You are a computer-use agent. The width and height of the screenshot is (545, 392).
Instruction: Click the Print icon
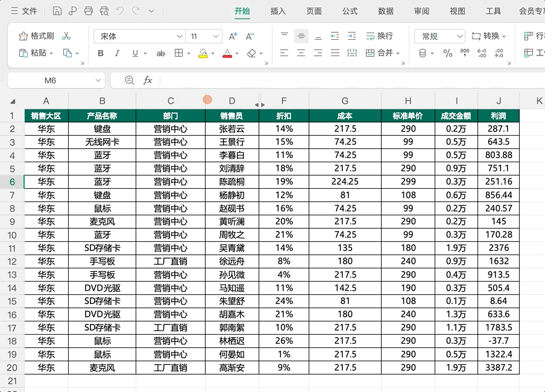click(x=89, y=11)
